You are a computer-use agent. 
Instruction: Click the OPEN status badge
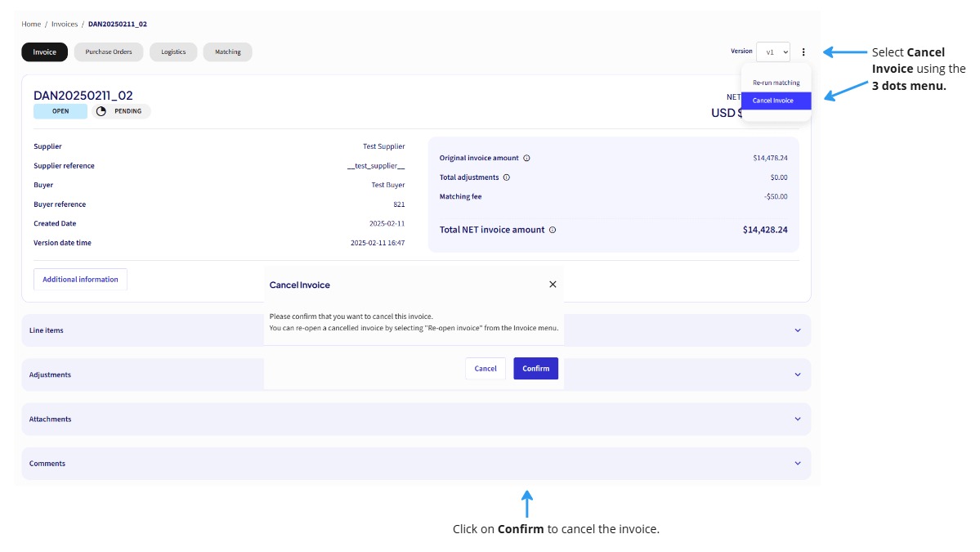60,111
